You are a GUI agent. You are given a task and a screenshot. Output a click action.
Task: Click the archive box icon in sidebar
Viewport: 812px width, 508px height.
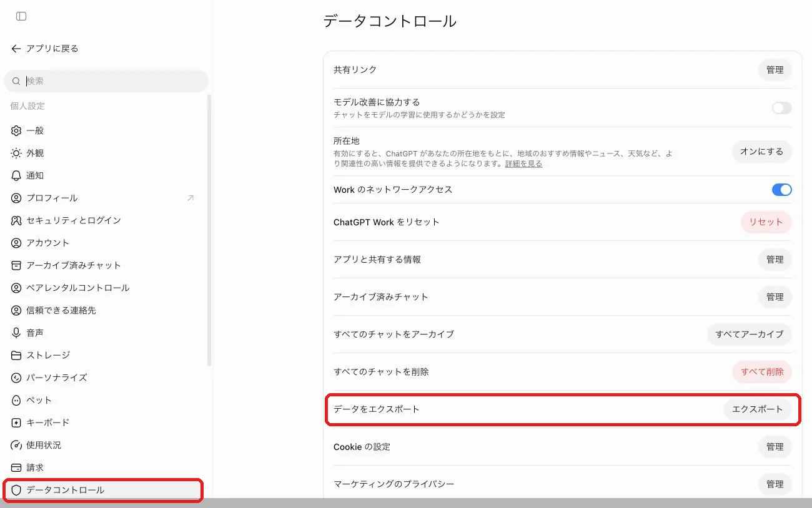tap(16, 266)
